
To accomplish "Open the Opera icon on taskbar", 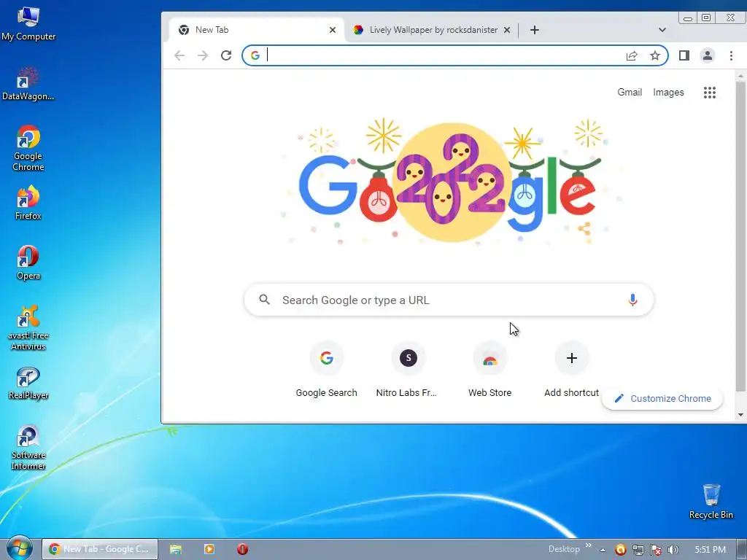I will point(242,549).
